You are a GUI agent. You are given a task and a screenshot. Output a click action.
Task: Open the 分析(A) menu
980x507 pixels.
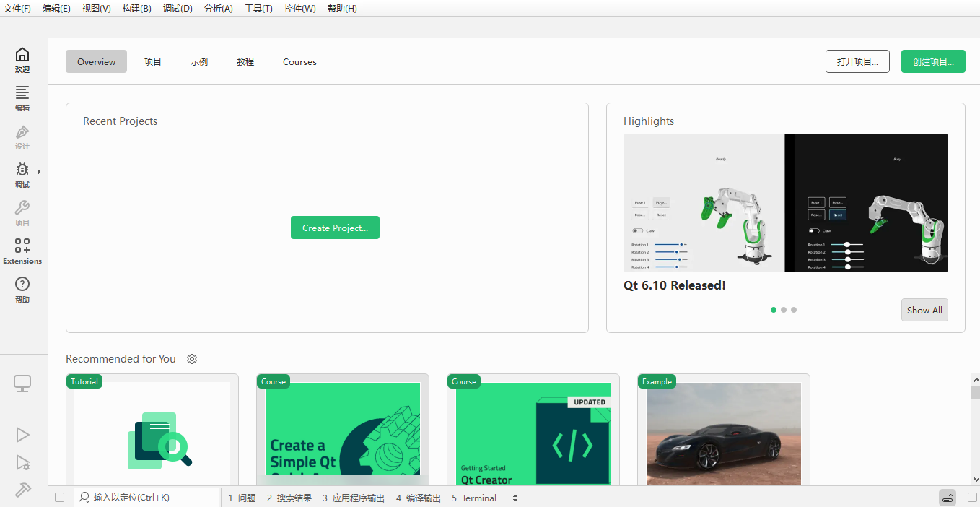pyautogui.click(x=219, y=8)
